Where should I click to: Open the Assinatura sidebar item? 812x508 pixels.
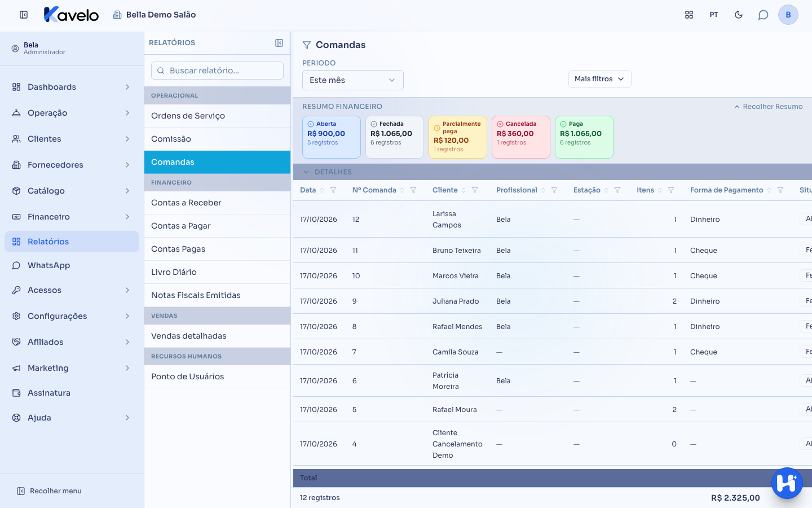[x=72, y=393]
